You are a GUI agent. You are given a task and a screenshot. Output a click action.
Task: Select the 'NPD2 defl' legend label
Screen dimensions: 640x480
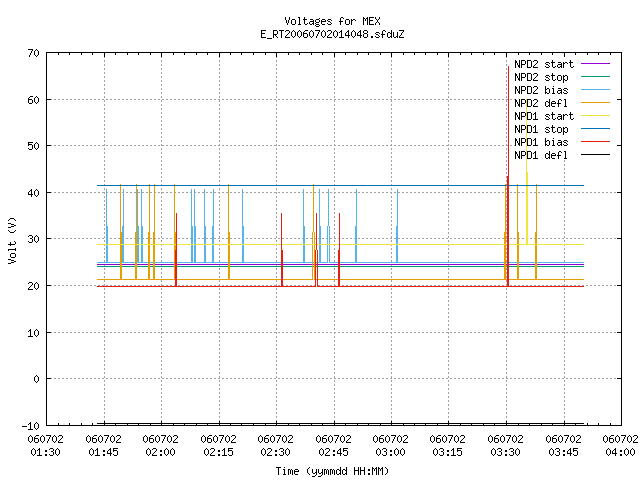541,103
